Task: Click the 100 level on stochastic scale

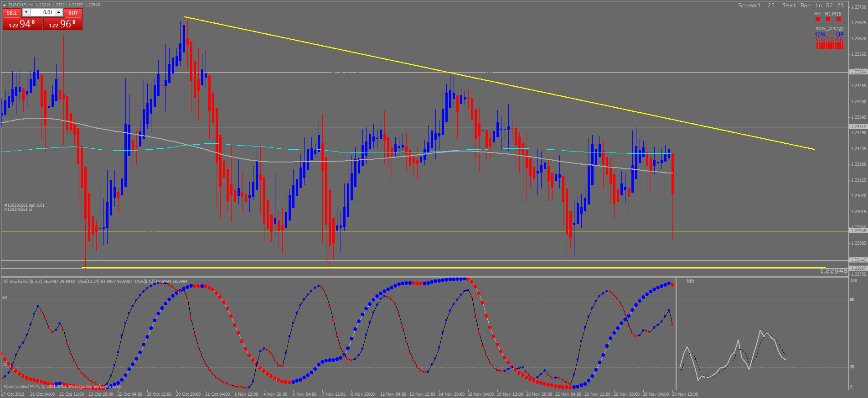Action: click(x=853, y=281)
